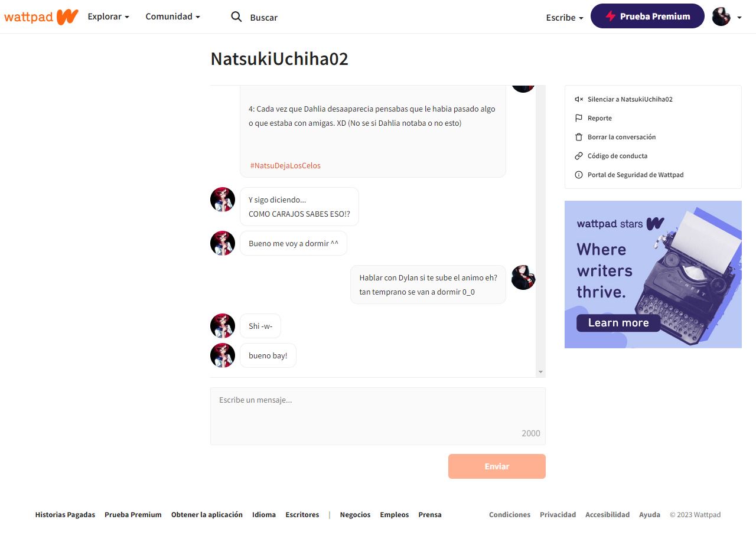Viewport: 756px width, 539px height.
Task: Open Idioma footer link
Action: [264, 515]
